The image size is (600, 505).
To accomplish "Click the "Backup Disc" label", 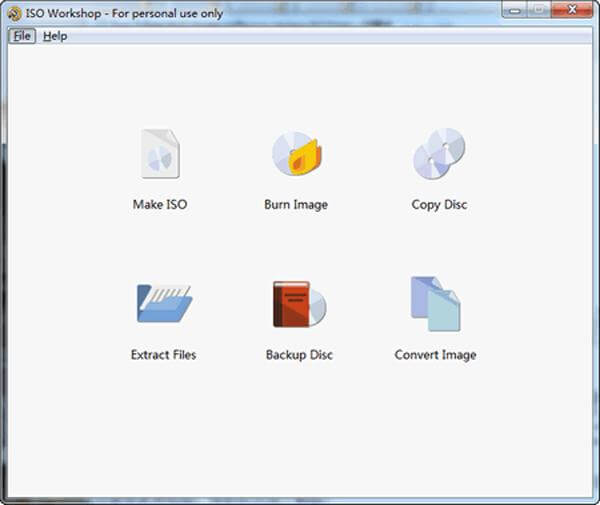I will [x=299, y=355].
